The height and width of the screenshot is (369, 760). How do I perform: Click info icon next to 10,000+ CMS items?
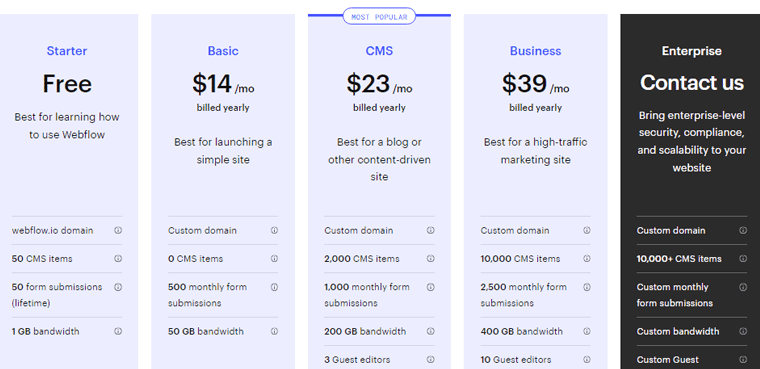point(743,258)
